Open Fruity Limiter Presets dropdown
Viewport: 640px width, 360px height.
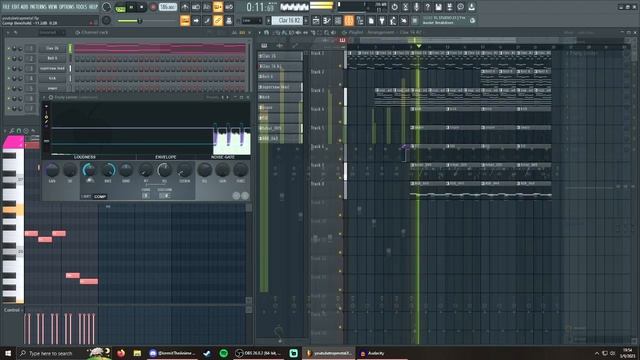212,97
